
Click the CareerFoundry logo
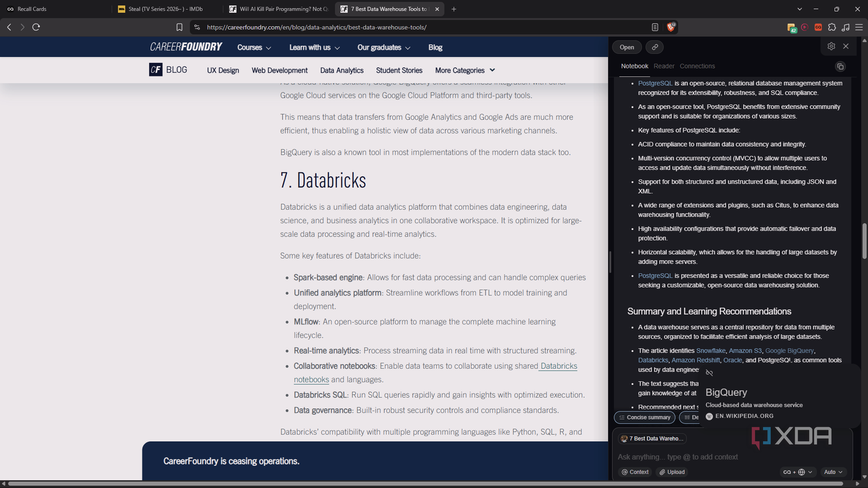(x=186, y=47)
